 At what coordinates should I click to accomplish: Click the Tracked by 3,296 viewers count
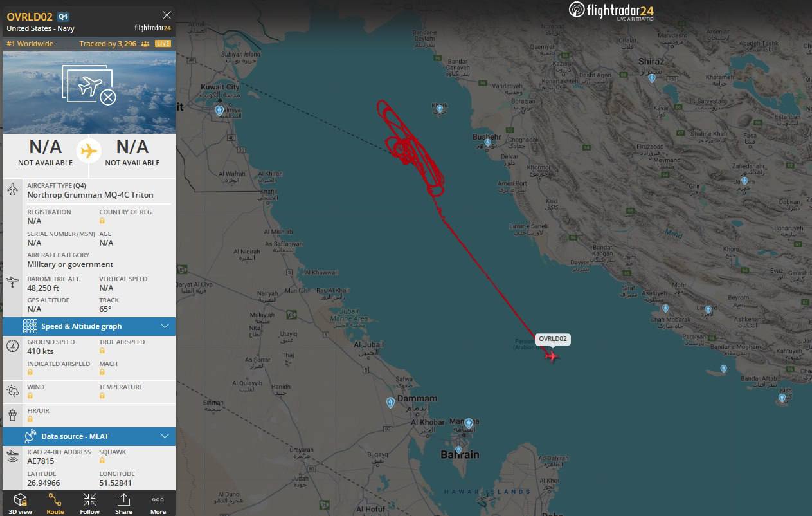pos(114,44)
